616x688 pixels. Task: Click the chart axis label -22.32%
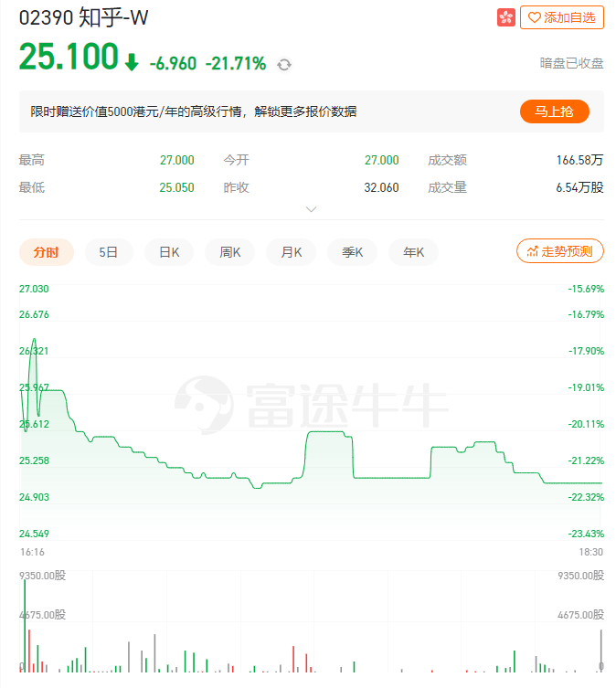[586, 497]
